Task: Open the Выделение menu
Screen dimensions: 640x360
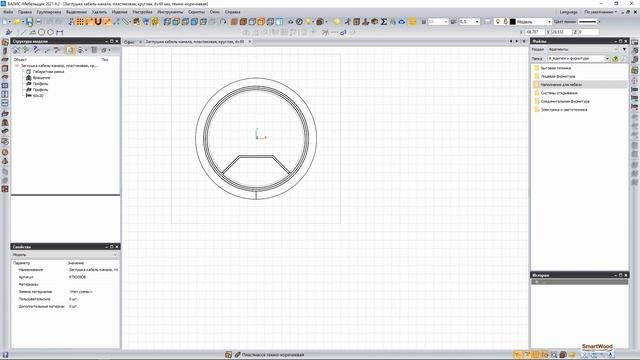Action: point(76,12)
